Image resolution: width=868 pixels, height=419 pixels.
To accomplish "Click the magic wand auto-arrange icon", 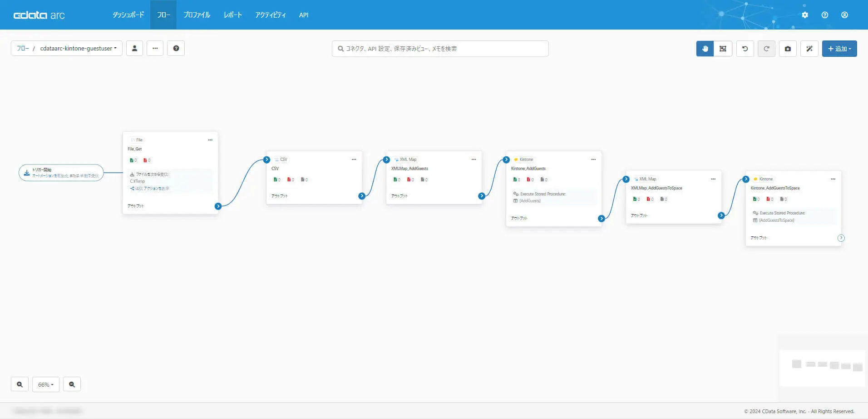I will point(809,49).
